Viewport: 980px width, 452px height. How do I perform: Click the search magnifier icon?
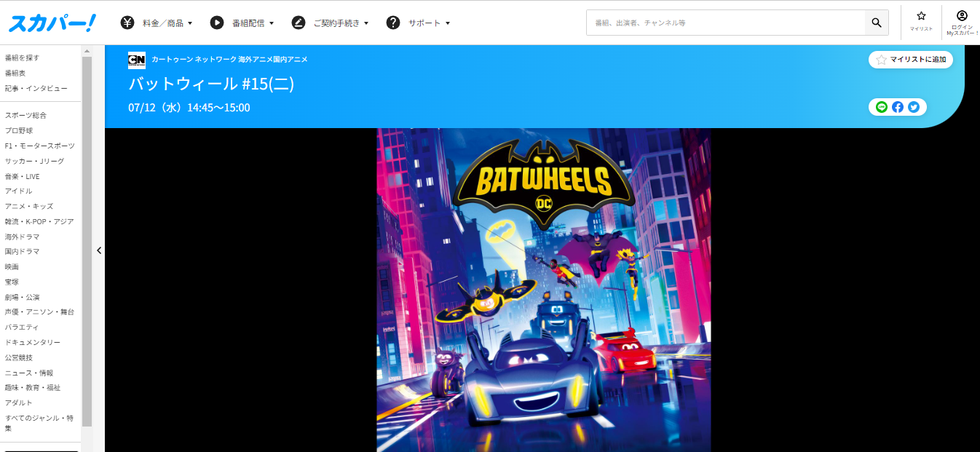click(877, 23)
